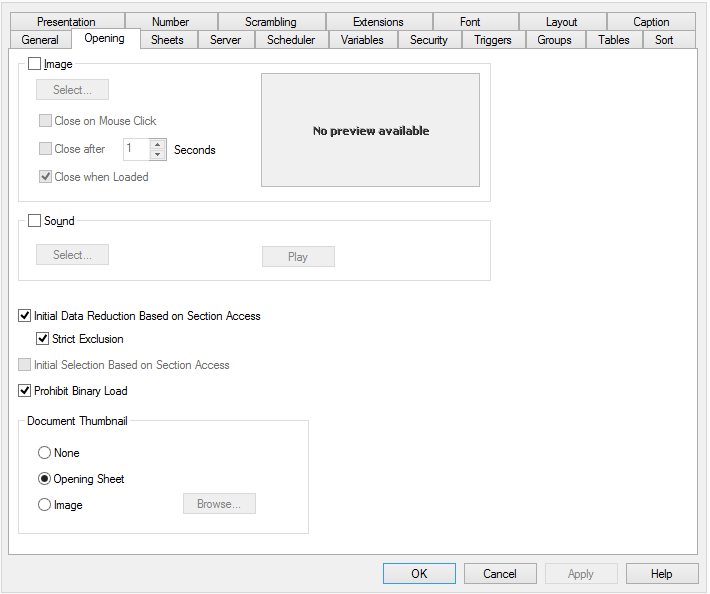710x594 pixels.
Task: Go to the Triggers tab
Action: pyautogui.click(x=493, y=40)
